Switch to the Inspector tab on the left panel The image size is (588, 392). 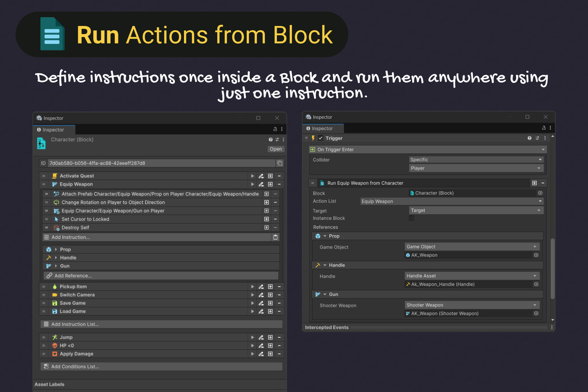tap(54, 129)
